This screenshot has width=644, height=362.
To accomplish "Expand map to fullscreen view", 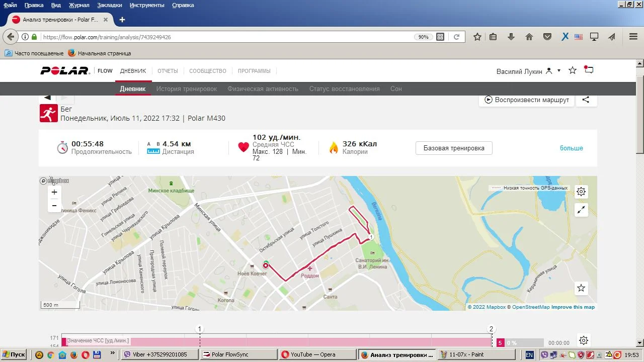I will [581, 210].
